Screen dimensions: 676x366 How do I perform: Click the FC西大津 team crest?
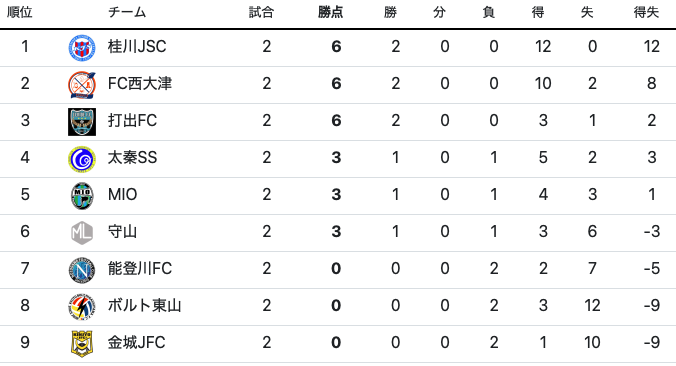click(x=82, y=85)
